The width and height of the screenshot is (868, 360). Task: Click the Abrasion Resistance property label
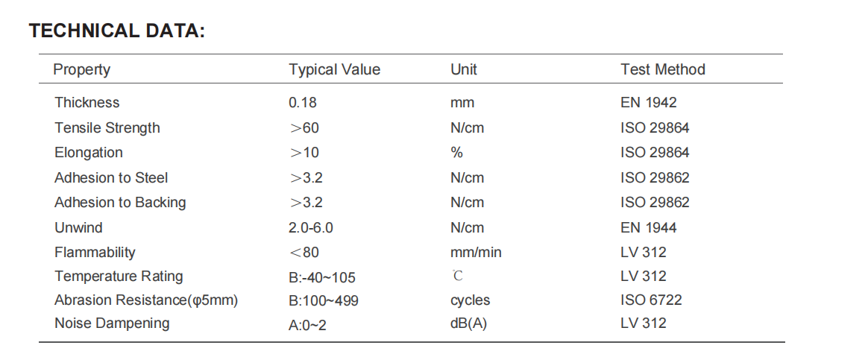pyautogui.click(x=146, y=300)
